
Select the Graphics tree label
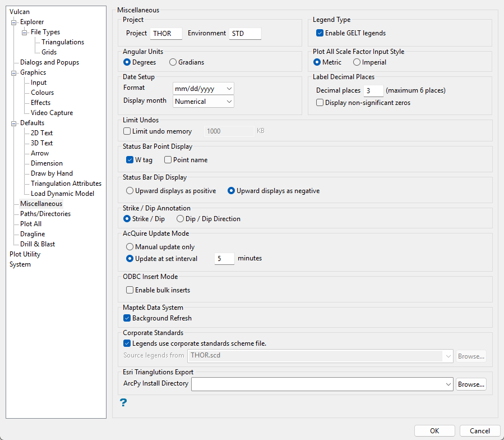pos(33,72)
